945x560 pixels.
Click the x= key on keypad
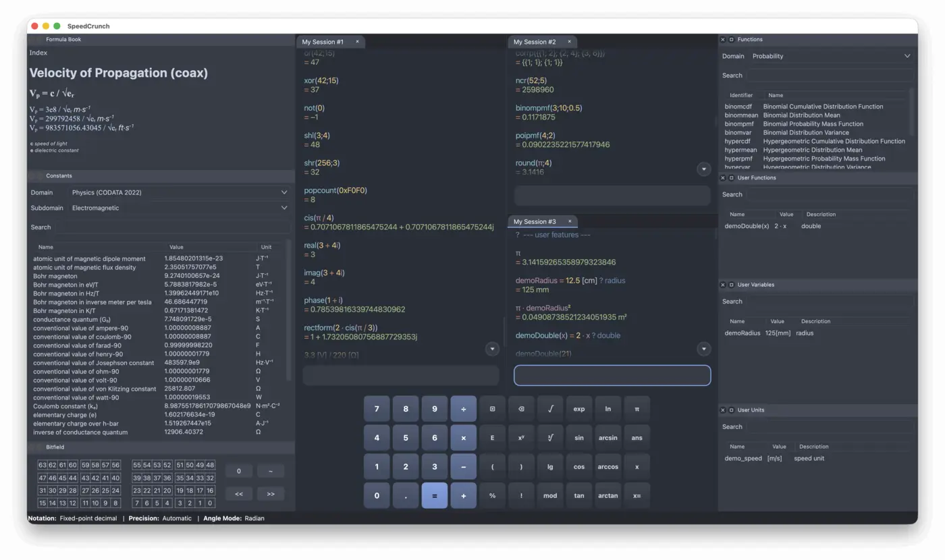(x=637, y=496)
